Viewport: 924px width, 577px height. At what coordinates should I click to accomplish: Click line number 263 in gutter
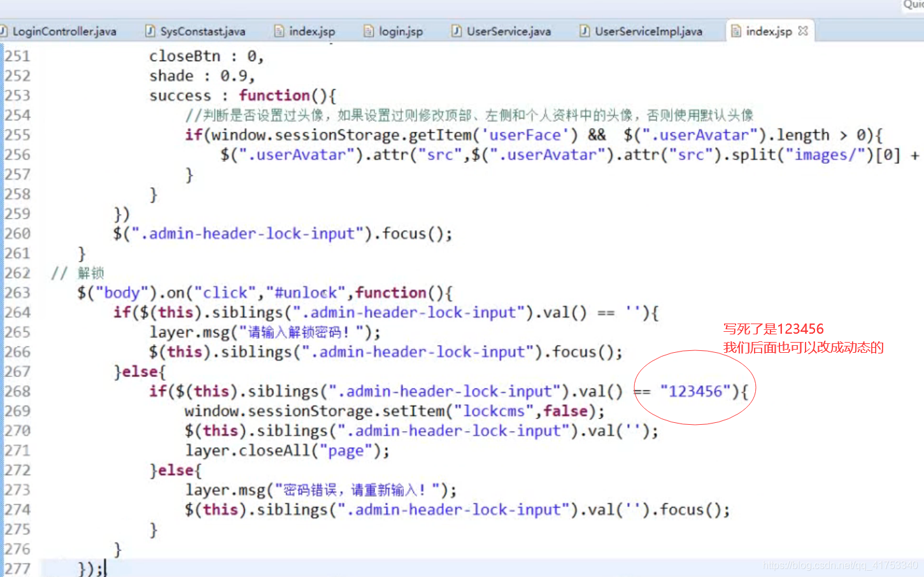pyautogui.click(x=18, y=293)
